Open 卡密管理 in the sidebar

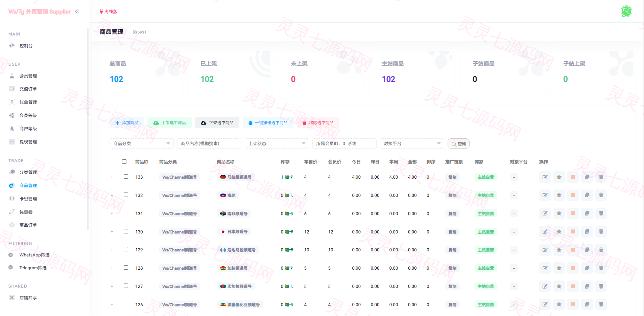click(x=28, y=199)
